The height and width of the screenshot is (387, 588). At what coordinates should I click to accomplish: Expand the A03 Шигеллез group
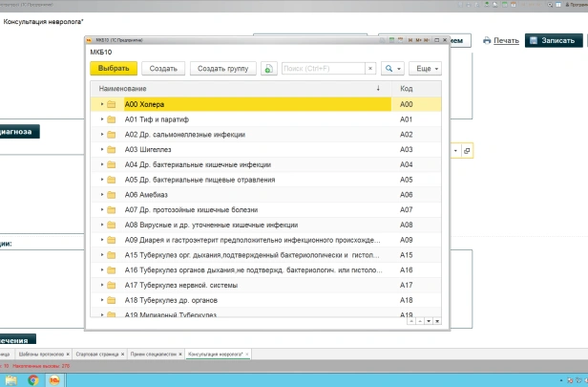tap(102, 150)
